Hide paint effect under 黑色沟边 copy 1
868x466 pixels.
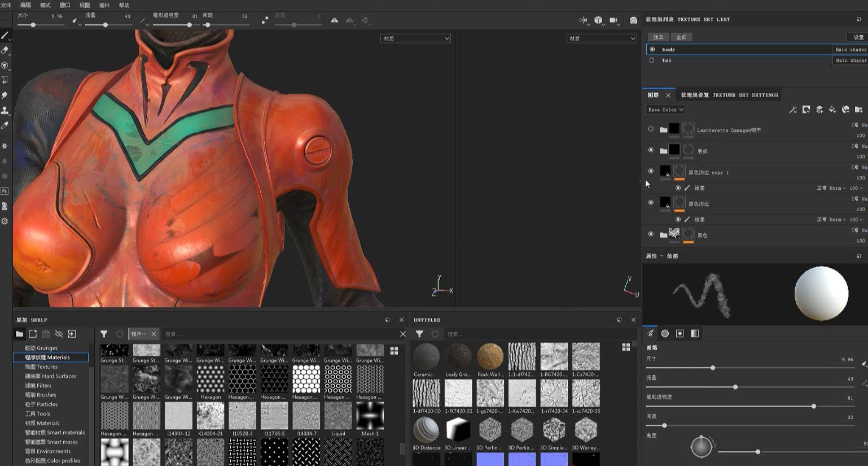click(x=678, y=188)
